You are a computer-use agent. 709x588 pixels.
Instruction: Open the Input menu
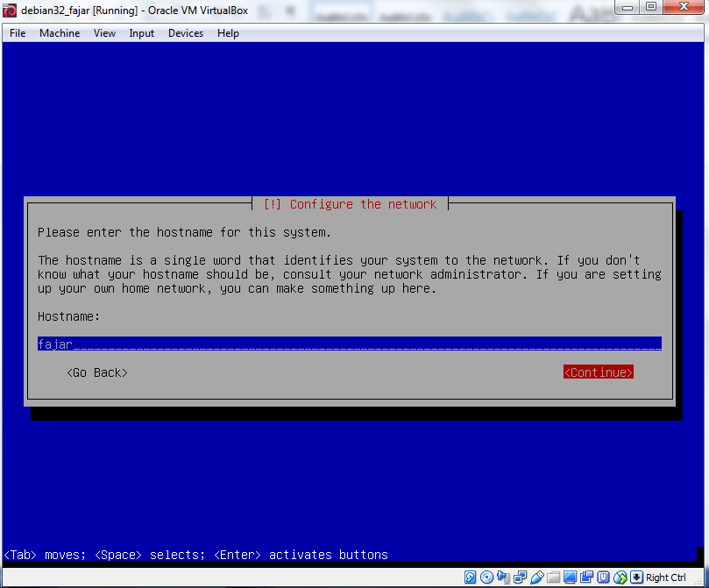tap(141, 33)
